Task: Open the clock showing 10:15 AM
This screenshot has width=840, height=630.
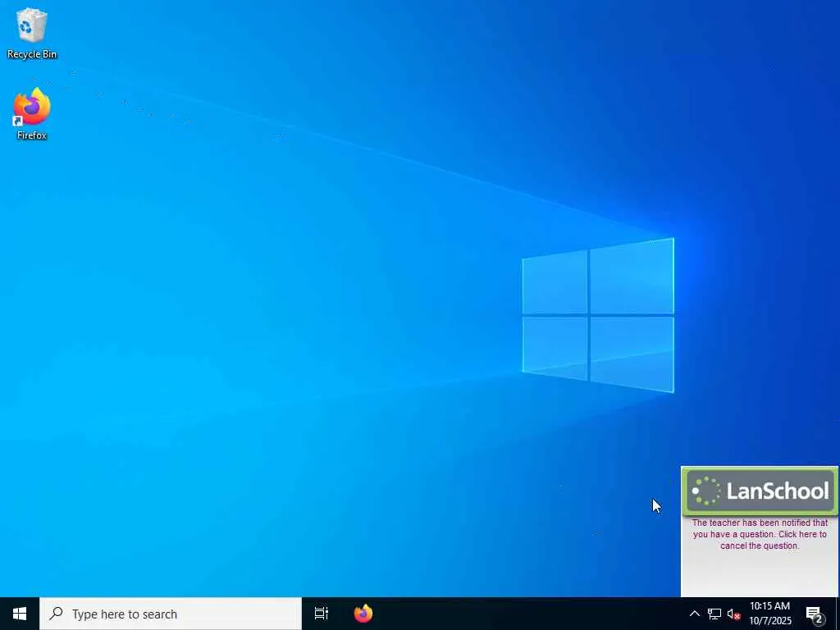Action: pyautogui.click(x=769, y=614)
